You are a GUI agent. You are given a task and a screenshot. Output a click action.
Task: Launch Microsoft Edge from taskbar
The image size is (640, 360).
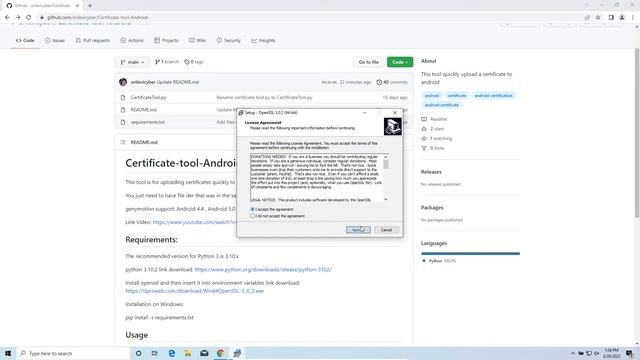[x=171, y=353]
